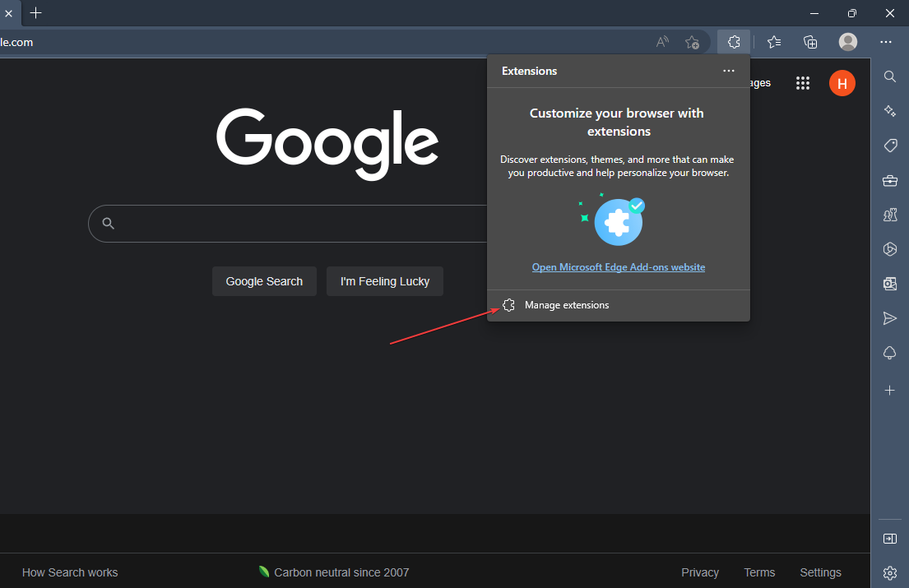Open the Favorites list icon
Screen dimensions: 909x588
click(x=774, y=42)
